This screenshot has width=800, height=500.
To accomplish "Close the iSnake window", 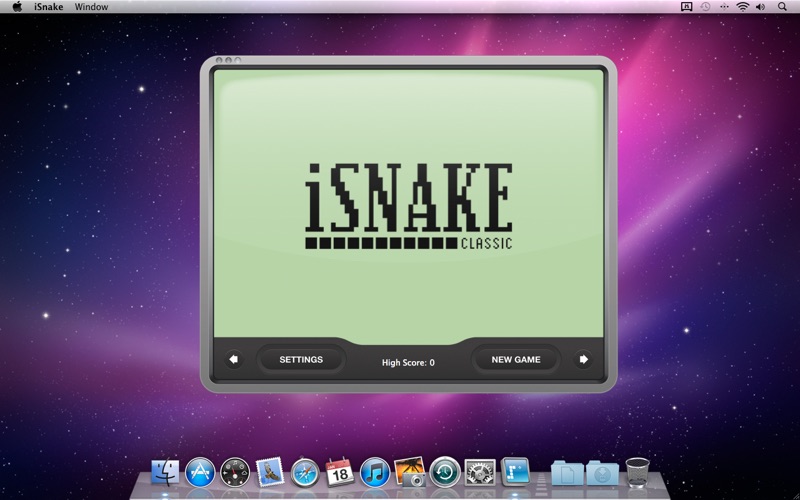I will (219, 60).
